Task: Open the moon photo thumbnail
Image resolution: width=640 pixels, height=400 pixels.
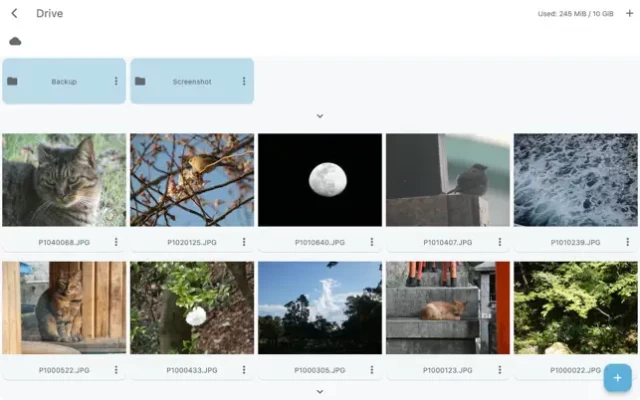Action: 320,180
